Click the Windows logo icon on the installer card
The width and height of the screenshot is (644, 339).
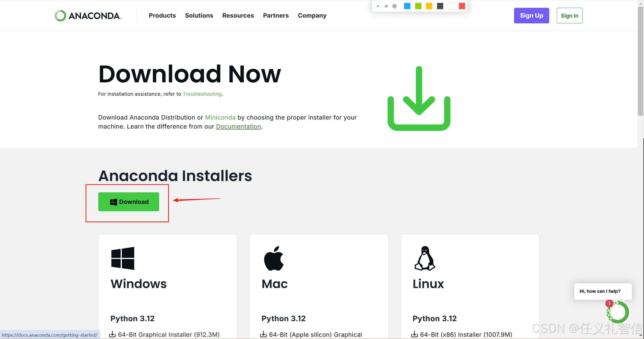point(123,258)
